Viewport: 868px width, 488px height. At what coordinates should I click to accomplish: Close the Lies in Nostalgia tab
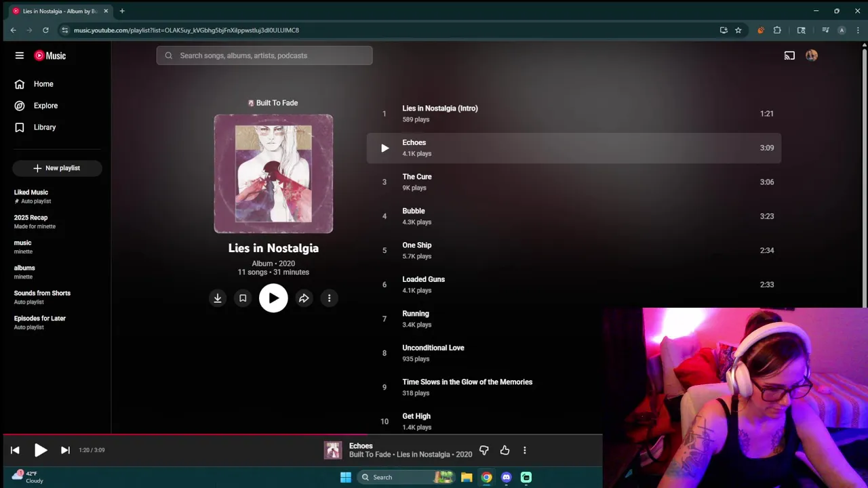click(106, 11)
